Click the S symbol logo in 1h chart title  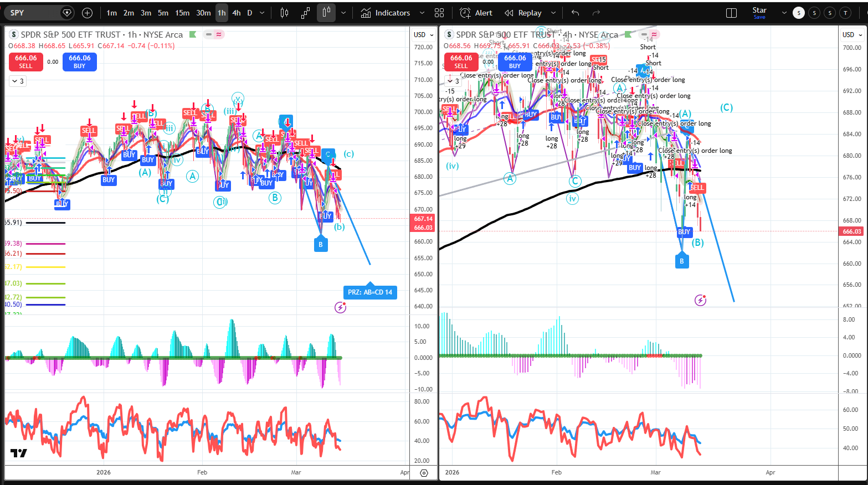pyautogui.click(x=14, y=34)
